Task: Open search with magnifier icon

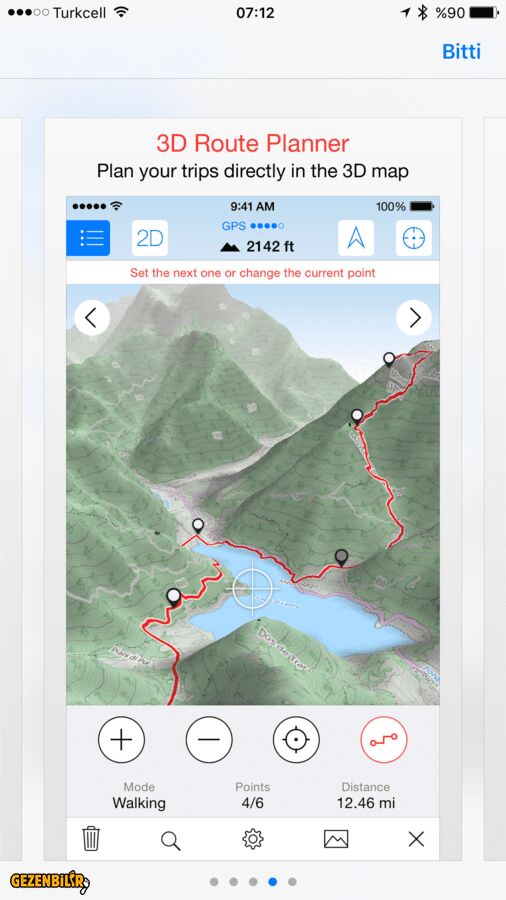Action: [170, 841]
